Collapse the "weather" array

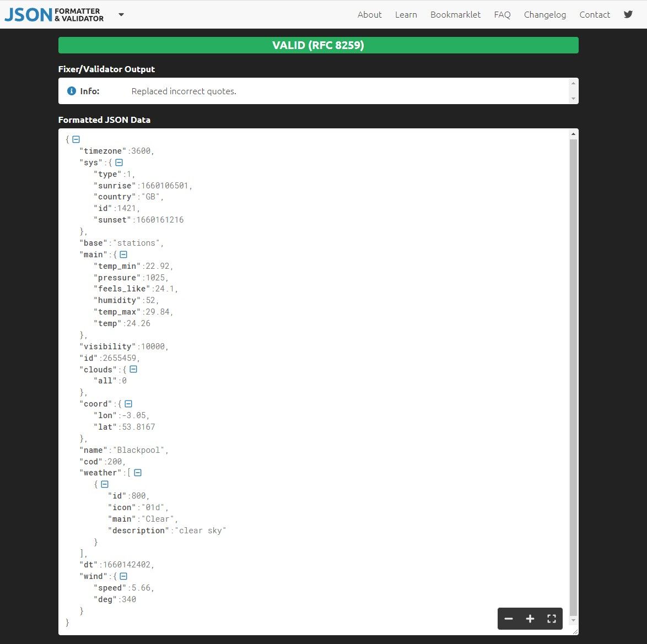(137, 472)
